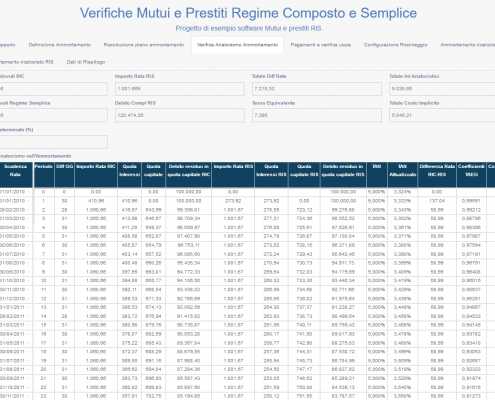Open the Dati di Riepilogo tab

coord(86,62)
